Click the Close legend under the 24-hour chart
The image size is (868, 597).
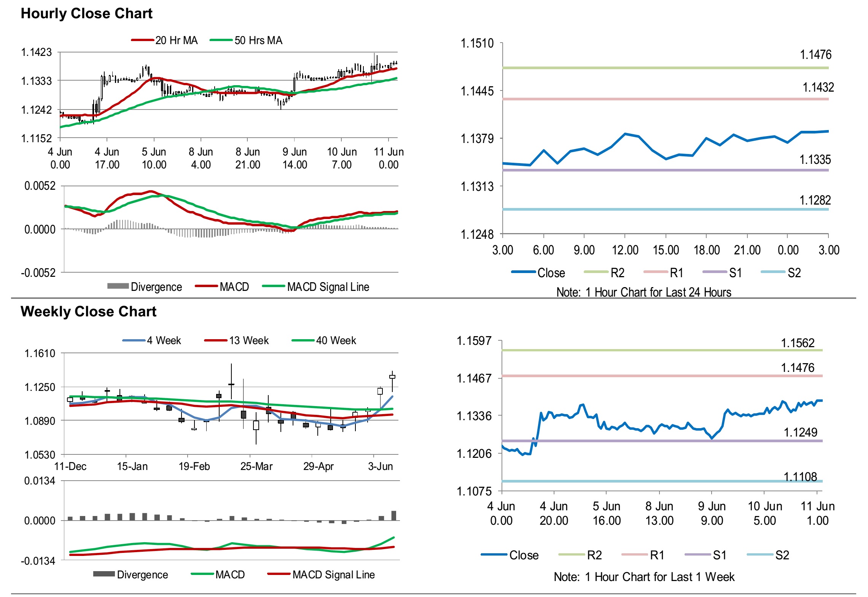[x=551, y=273]
